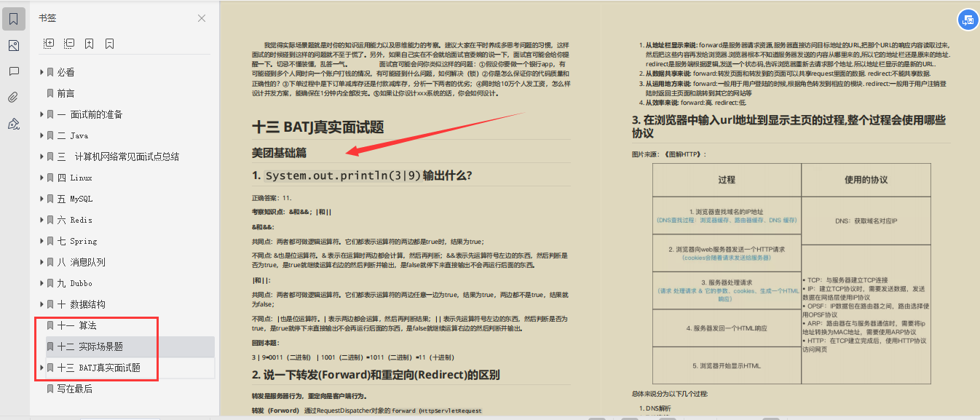The width and height of the screenshot is (980, 420).
Task: Expand the 九 Dubbo bookmark node
Action: pos(42,283)
